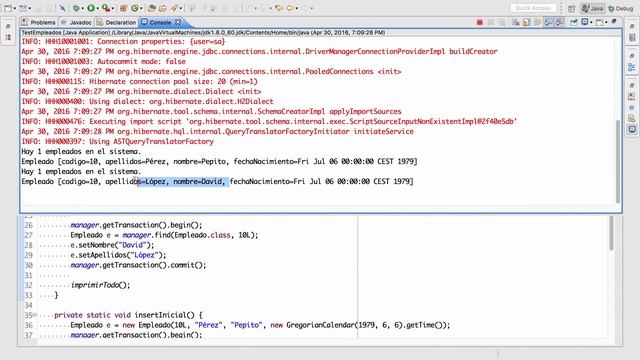Open the Declaration tab
This screenshot has width=640, height=360.
point(116,22)
